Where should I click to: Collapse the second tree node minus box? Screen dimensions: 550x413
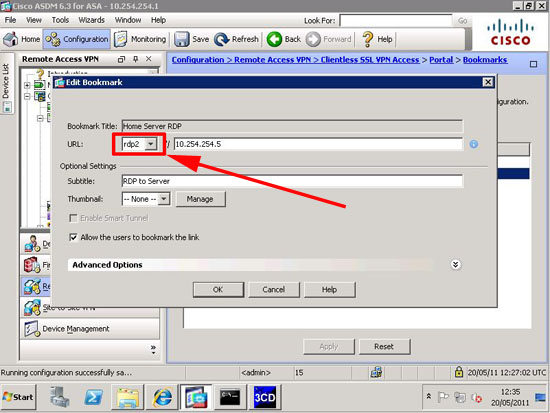pos(27,96)
